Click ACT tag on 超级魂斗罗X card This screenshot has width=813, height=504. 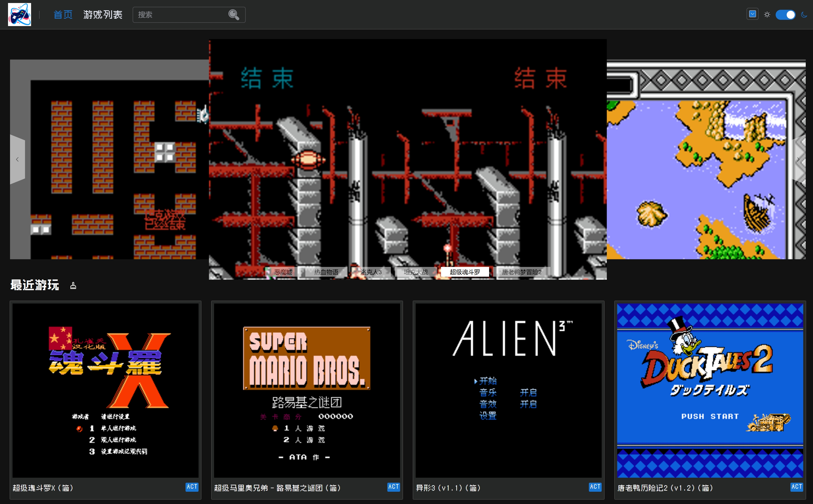(x=192, y=487)
